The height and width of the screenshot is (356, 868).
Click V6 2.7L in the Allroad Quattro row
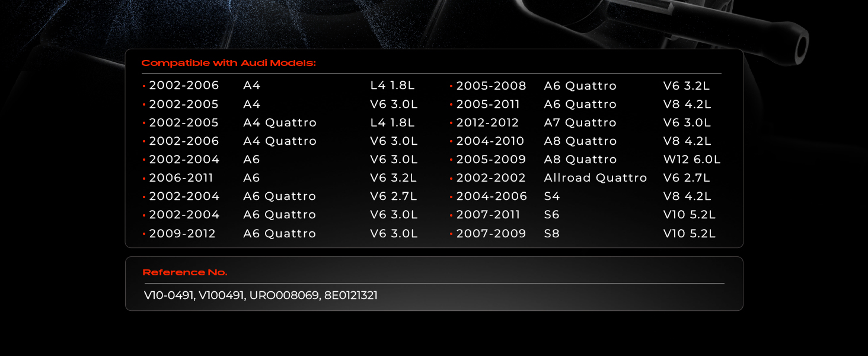coord(687,178)
